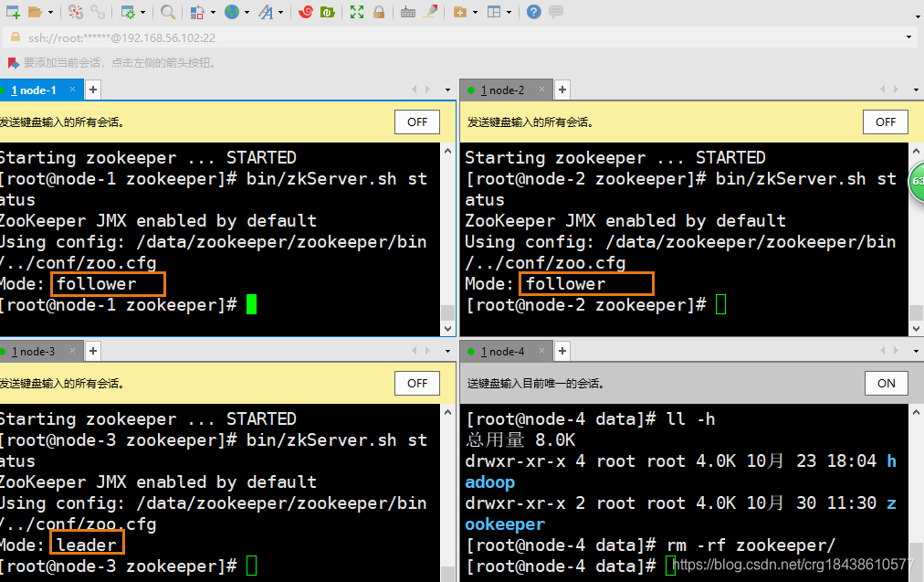Click the pane layout icon
The image size is (924, 582).
tap(494, 12)
